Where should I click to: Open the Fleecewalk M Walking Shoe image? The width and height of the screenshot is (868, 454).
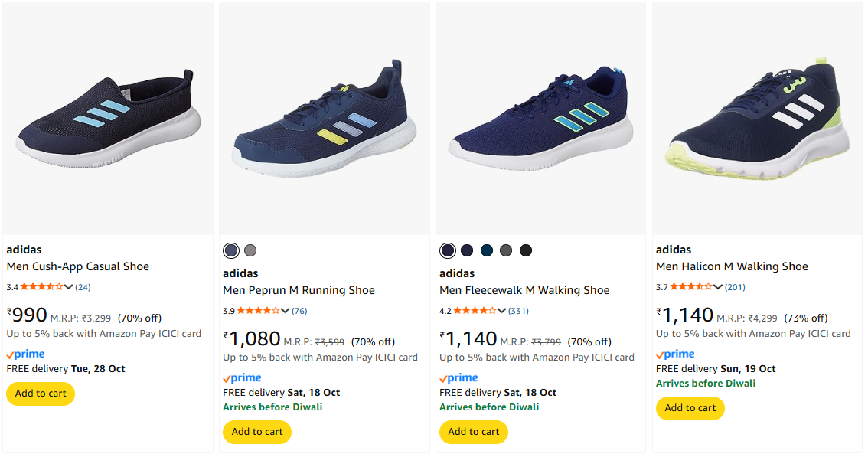click(541, 119)
